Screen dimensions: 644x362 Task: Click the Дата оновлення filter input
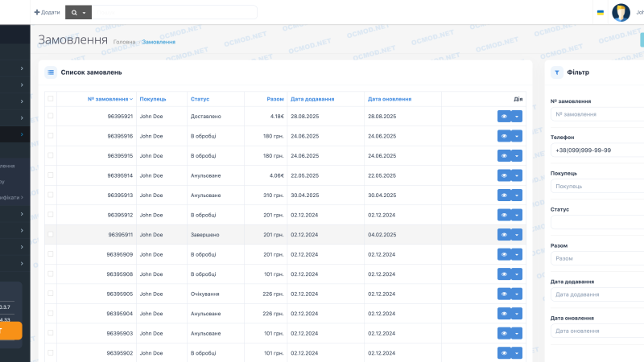[x=597, y=331]
